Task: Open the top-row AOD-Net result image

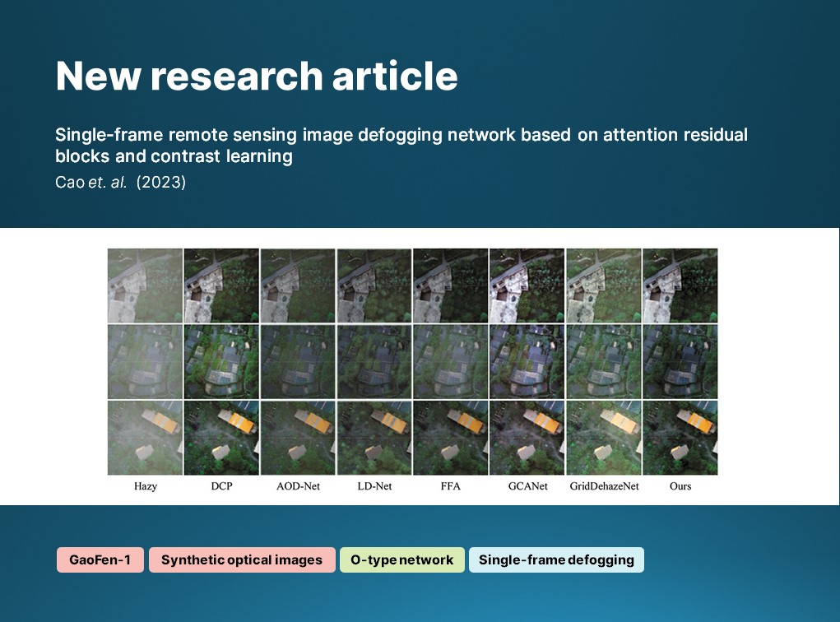Action: [x=298, y=285]
